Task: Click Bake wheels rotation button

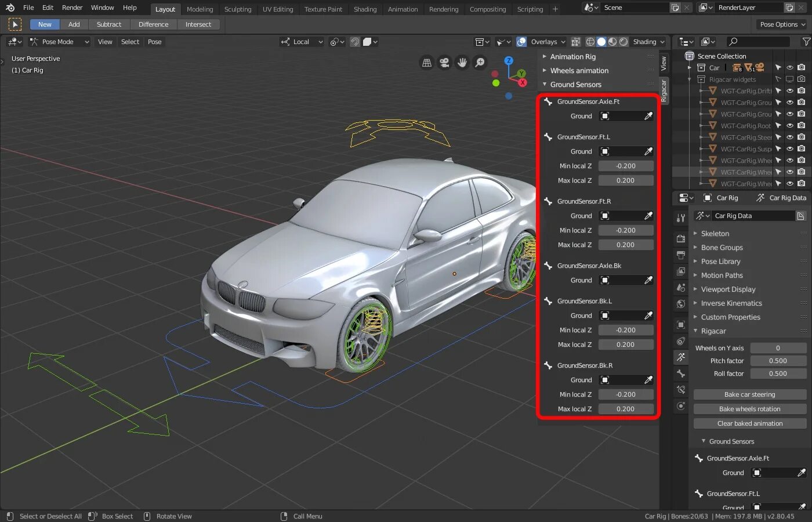Action: pos(749,409)
